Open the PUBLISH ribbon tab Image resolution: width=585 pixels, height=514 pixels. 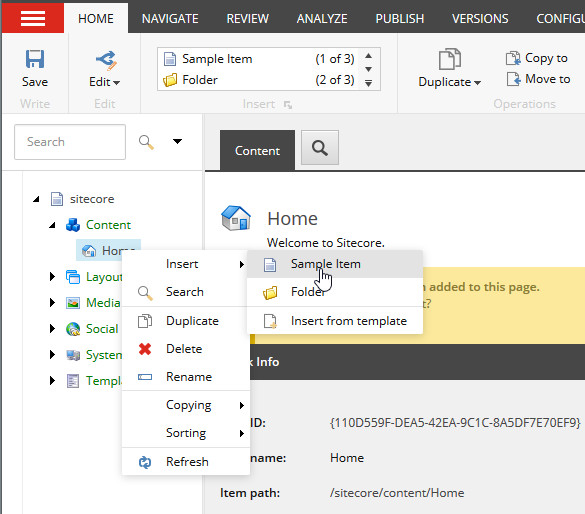pos(400,18)
